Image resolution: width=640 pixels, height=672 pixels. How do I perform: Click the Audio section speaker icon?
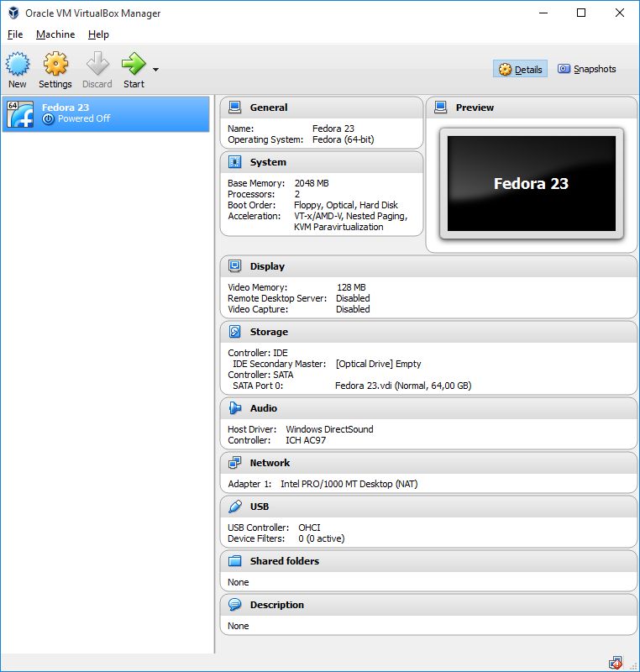click(235, 408)
